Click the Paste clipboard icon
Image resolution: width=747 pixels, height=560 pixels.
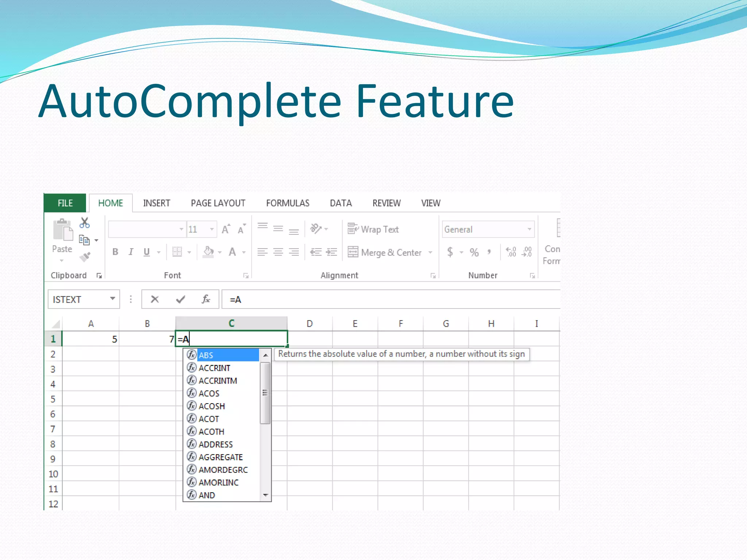click(62, 230)
